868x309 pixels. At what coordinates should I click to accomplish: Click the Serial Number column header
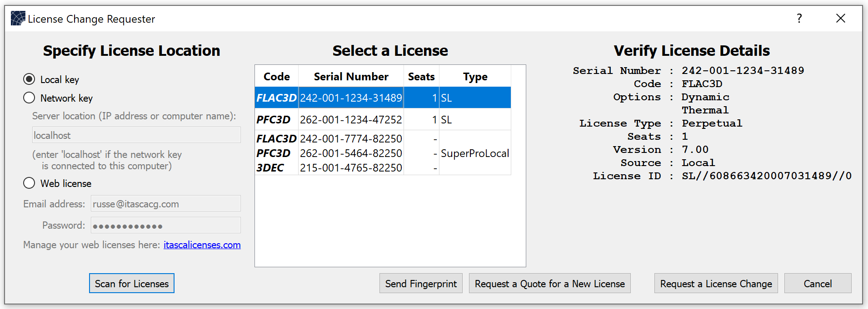point(351,77)
